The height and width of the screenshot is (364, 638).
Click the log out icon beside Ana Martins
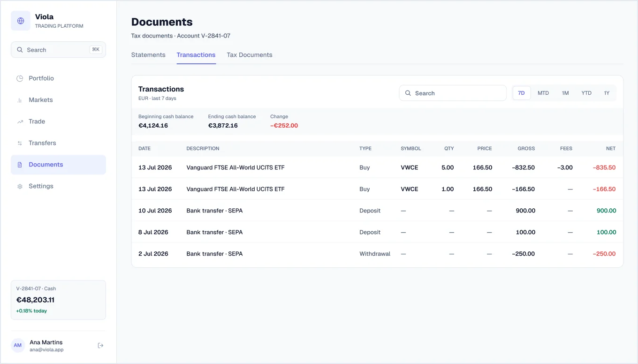click(100, 346)
